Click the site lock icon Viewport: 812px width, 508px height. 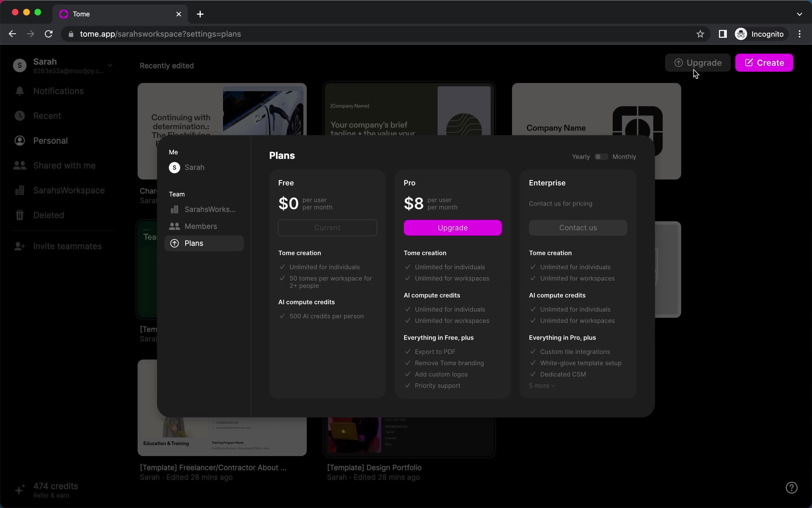(71, 34)
